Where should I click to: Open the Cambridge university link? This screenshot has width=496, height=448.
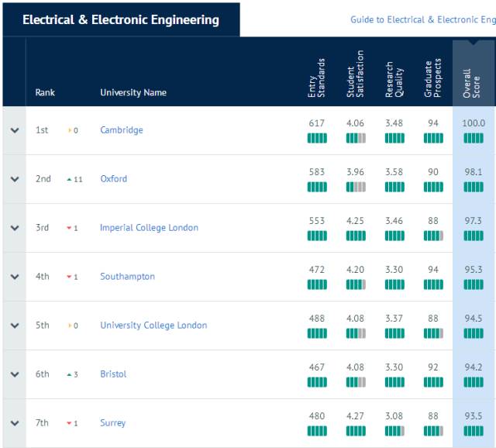tap(122, 130)
